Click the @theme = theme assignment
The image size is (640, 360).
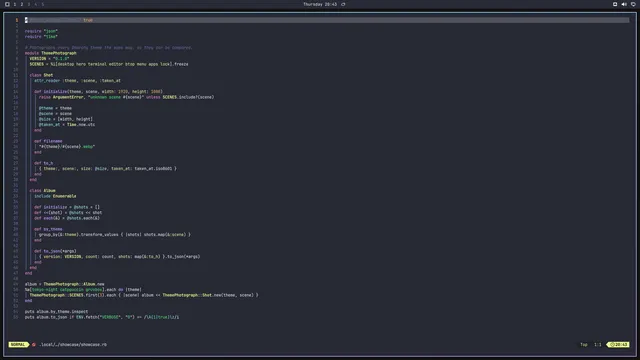click(56, 108)
